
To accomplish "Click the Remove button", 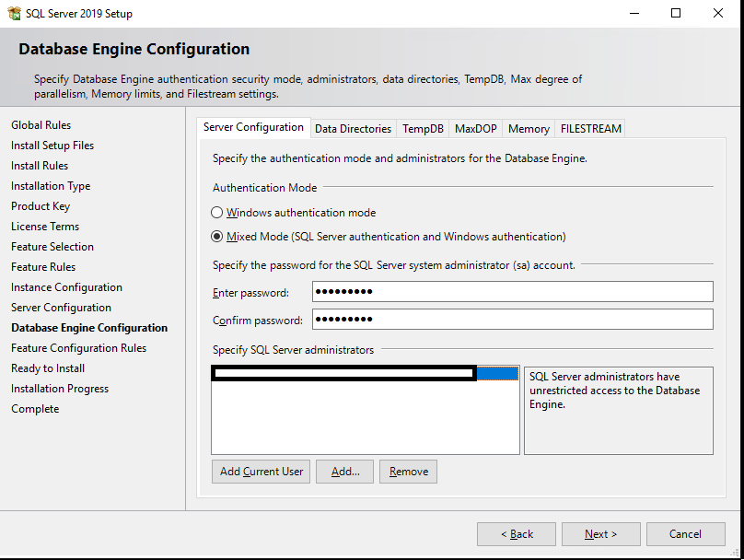I will (408, 471).
